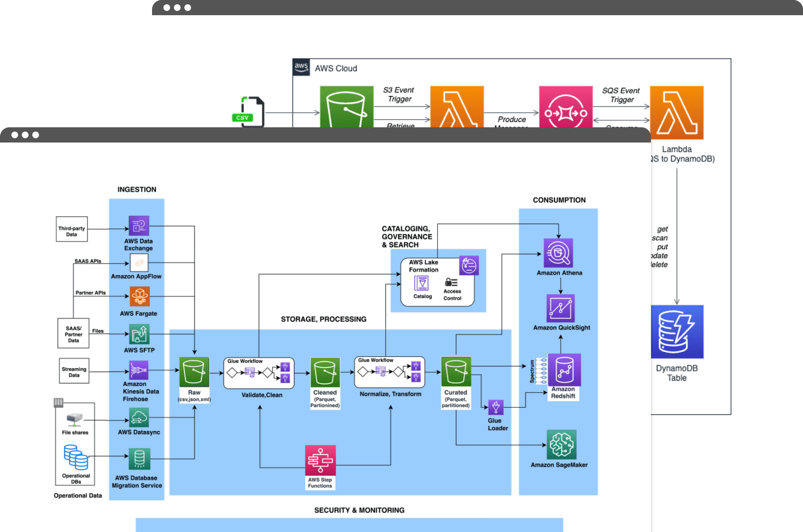Select the Validate,Clean Glue Workflow box
Image resolution: width=803 pixels, height=532 pixels.
(x=259, y=373)
